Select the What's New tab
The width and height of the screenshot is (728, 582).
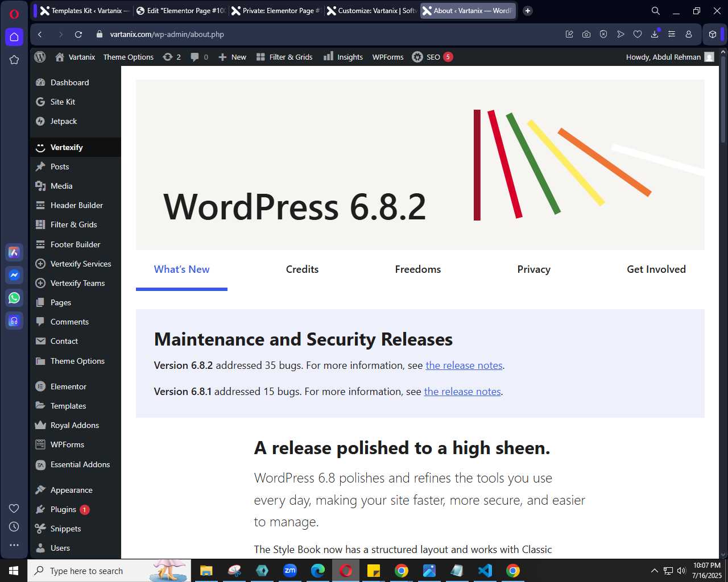[x=181, y=269]
